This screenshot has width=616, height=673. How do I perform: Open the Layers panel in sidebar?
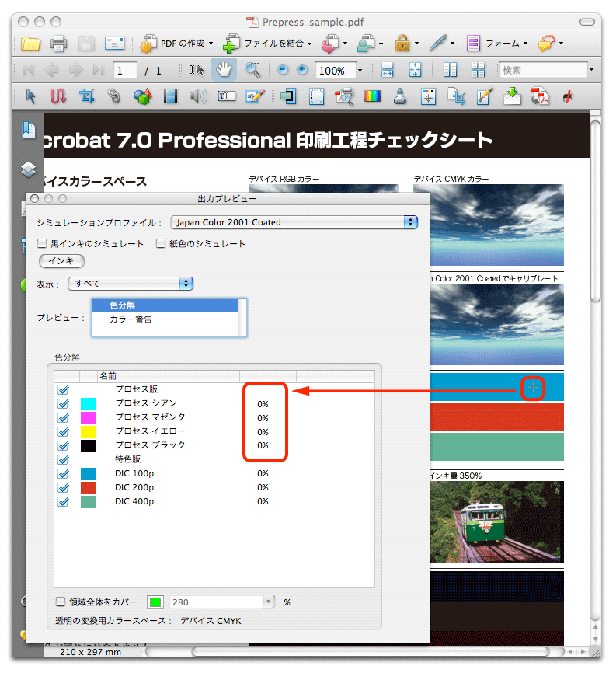pos(28,169)
